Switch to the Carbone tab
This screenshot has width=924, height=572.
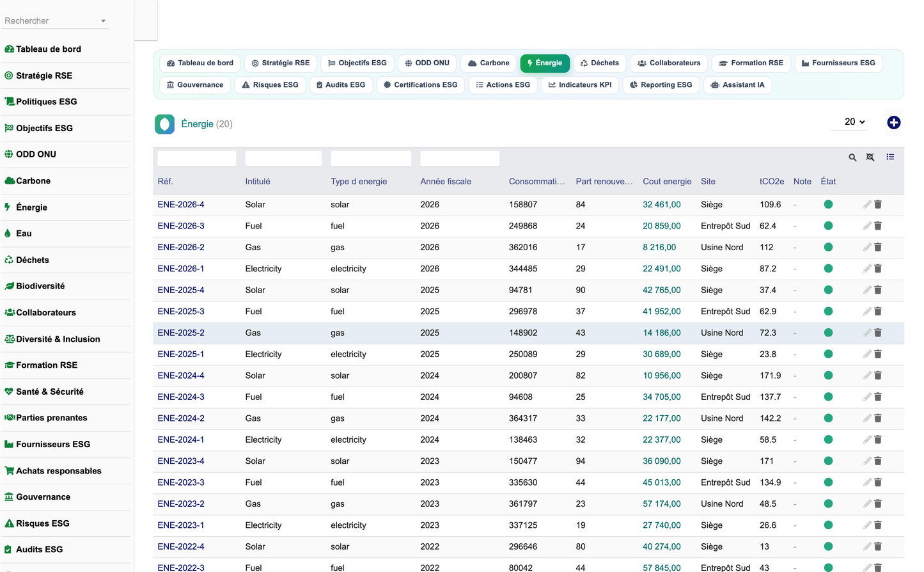tap(489, 63)
